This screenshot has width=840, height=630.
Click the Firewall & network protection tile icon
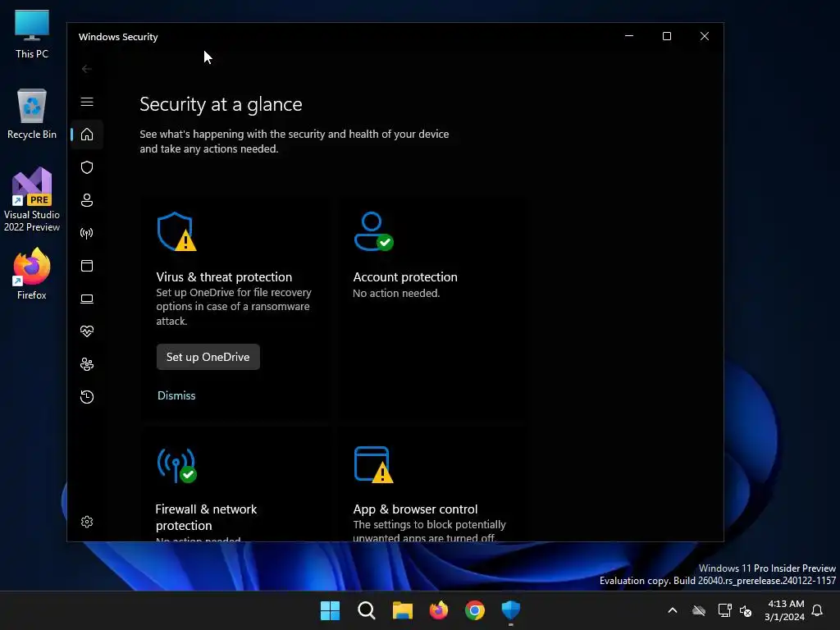177,465
